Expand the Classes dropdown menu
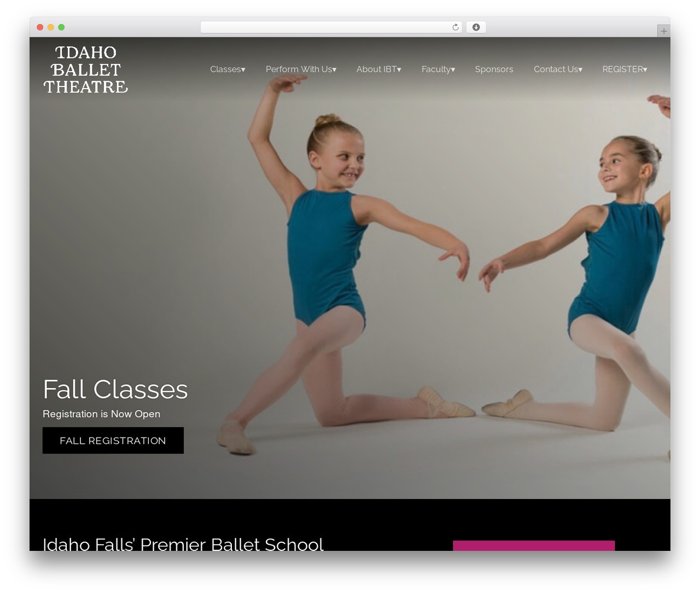Image resolution: width=700 pixels, height=593 pixels. click(x=227, y=69)
